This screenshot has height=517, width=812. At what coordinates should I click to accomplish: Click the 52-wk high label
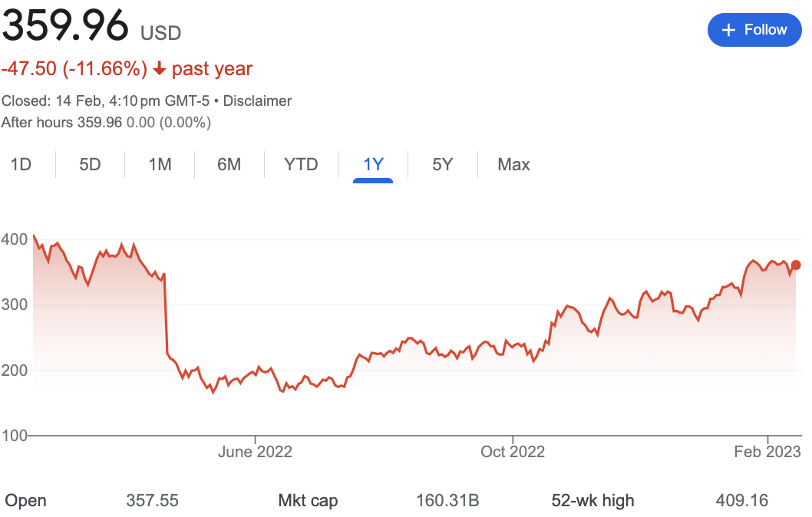[x=592, y=501]
